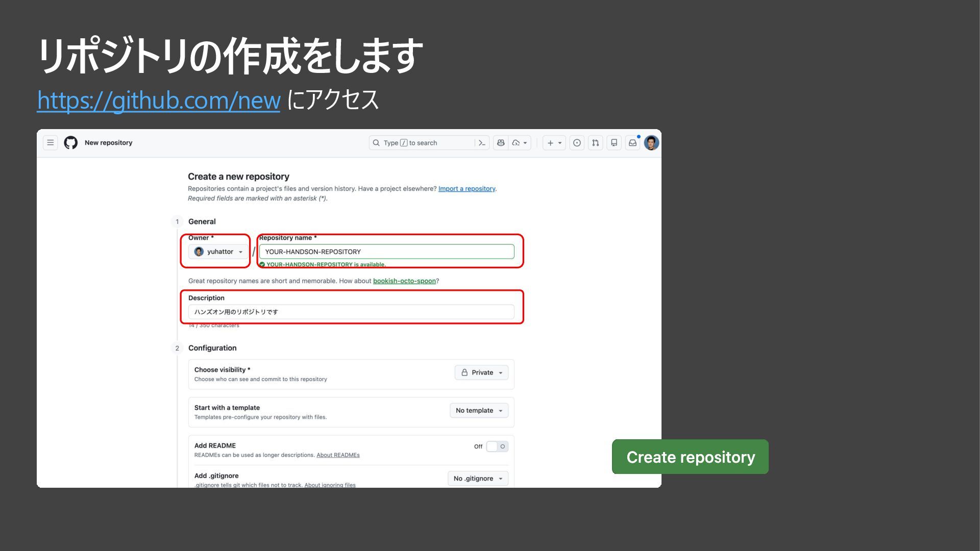Click the Create repository button
The width and height of the screenshot is (980, 551).
coord(690,457)
